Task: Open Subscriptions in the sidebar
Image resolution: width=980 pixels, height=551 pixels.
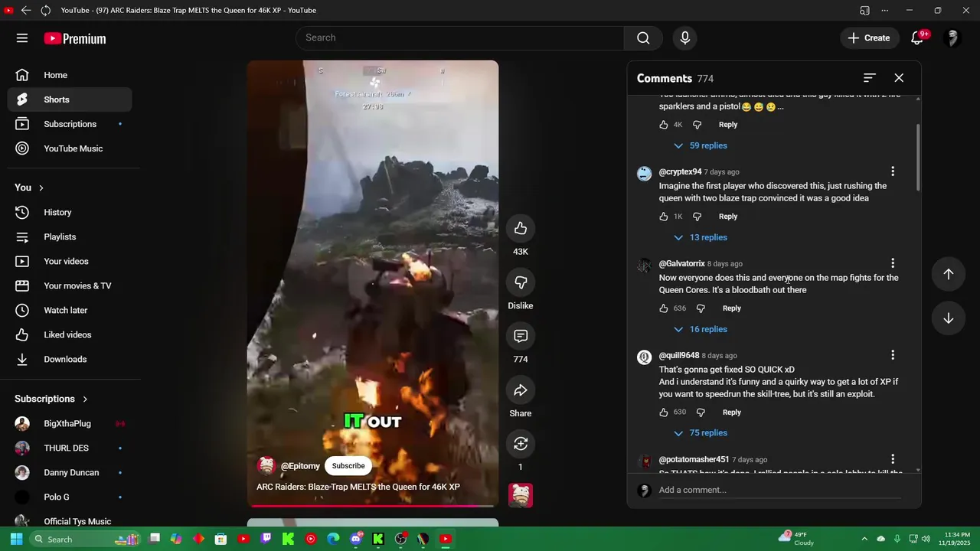Action: 70,124
